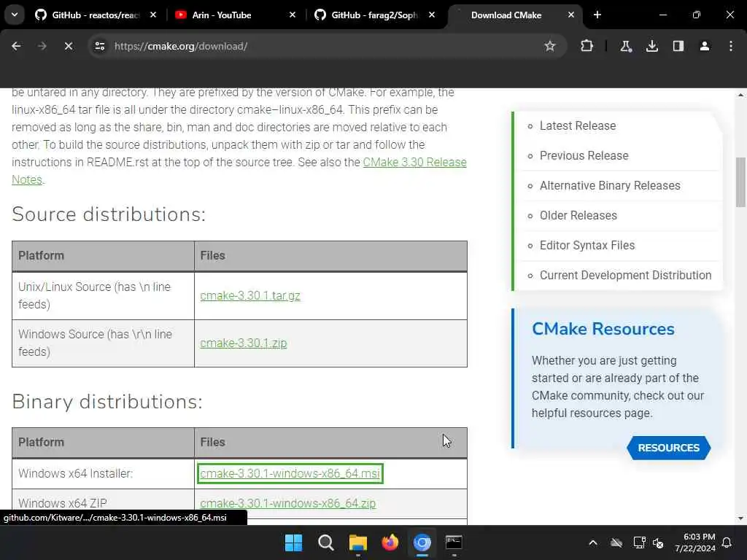
Task: Download cmake-3.30.1.tar.gz
Action: pos(250,296)
